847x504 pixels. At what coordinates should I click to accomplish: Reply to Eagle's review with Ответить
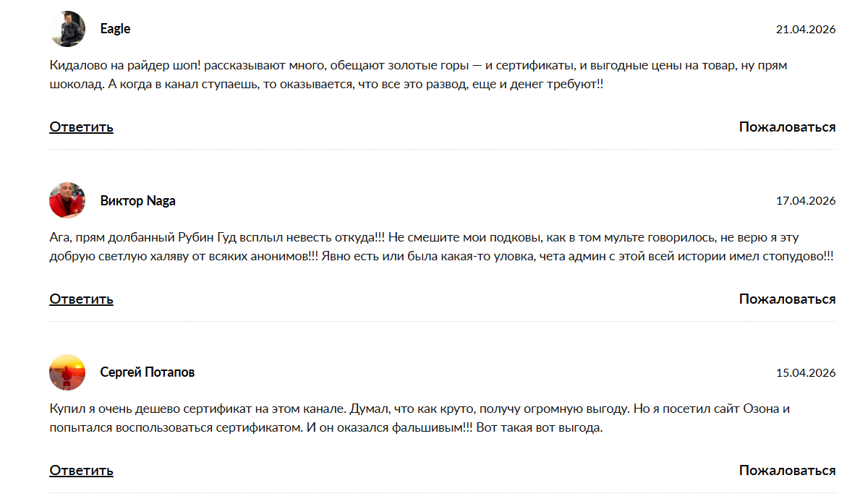tap(81, 127)
